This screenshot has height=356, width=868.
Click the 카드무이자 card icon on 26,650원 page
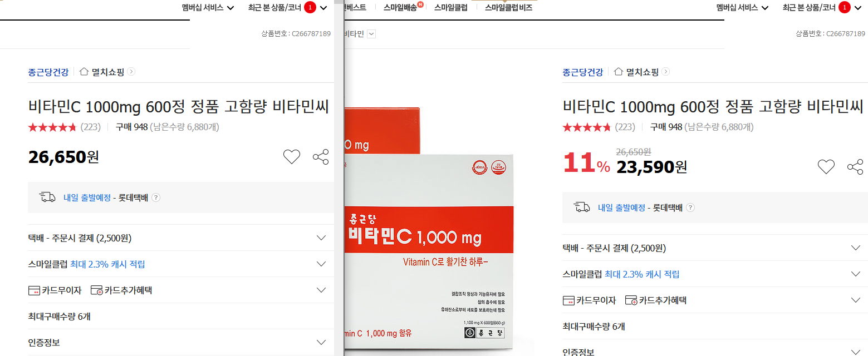pyautogui.click(x=34, y=290)
